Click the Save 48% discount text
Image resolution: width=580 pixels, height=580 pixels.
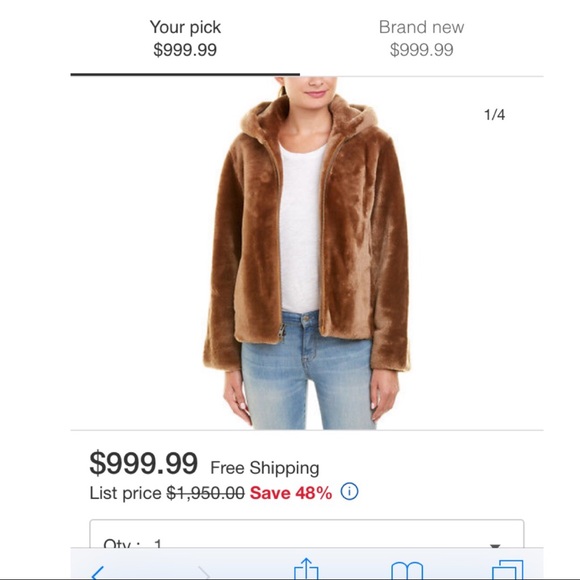[x=291, y=493]
